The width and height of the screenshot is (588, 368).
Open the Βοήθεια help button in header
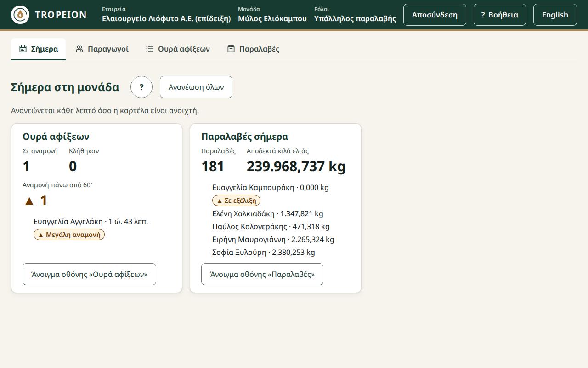point(500,15)
